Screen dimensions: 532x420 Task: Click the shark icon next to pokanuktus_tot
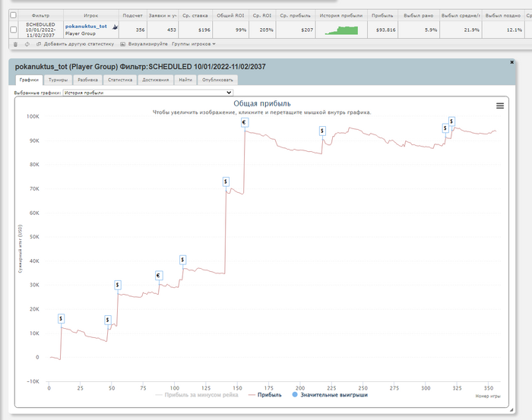(x=115, y=27)
